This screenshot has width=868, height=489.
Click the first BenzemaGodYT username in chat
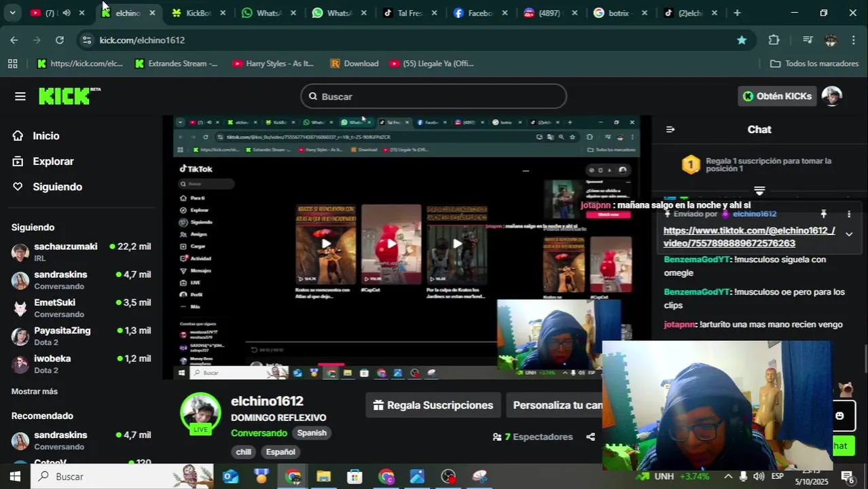coord(697,259)
